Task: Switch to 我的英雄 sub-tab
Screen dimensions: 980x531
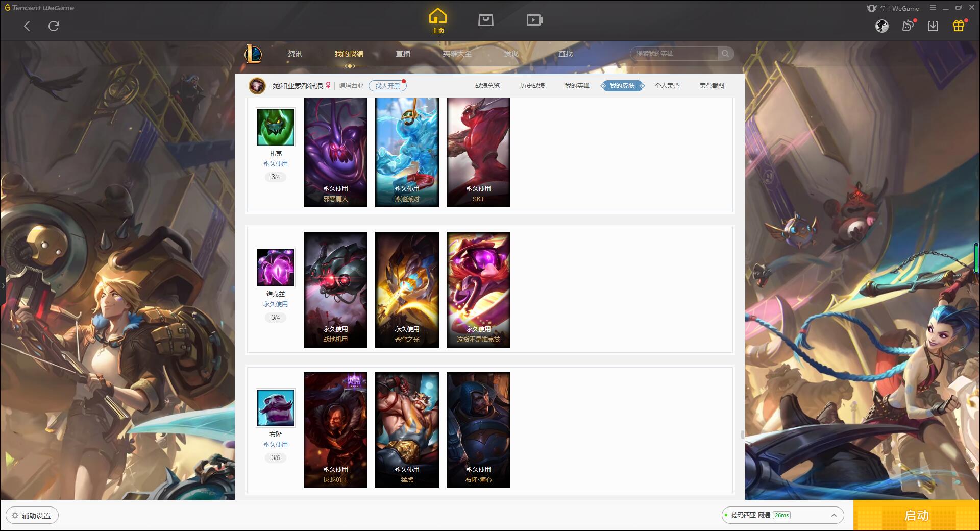Action: [577, 86]
